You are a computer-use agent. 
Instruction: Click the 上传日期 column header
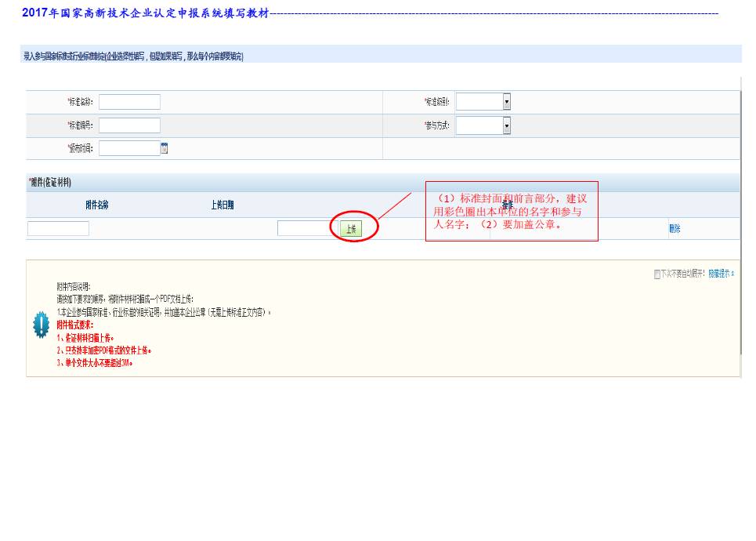[222, 205]
